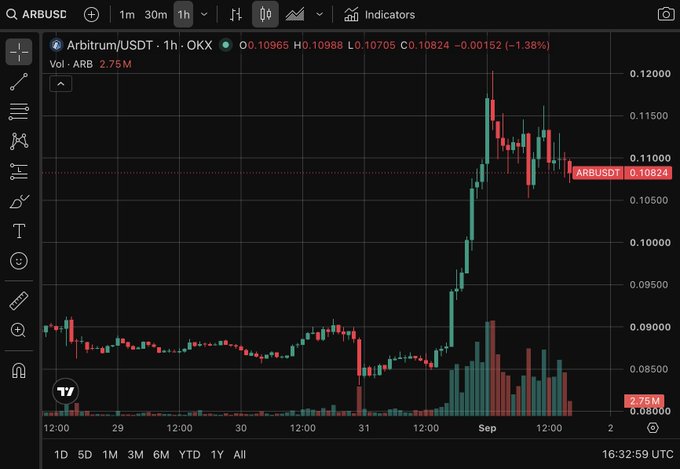
Task: Select the Fibonacci retracement lines tool
Action: (x=19, y=112)
